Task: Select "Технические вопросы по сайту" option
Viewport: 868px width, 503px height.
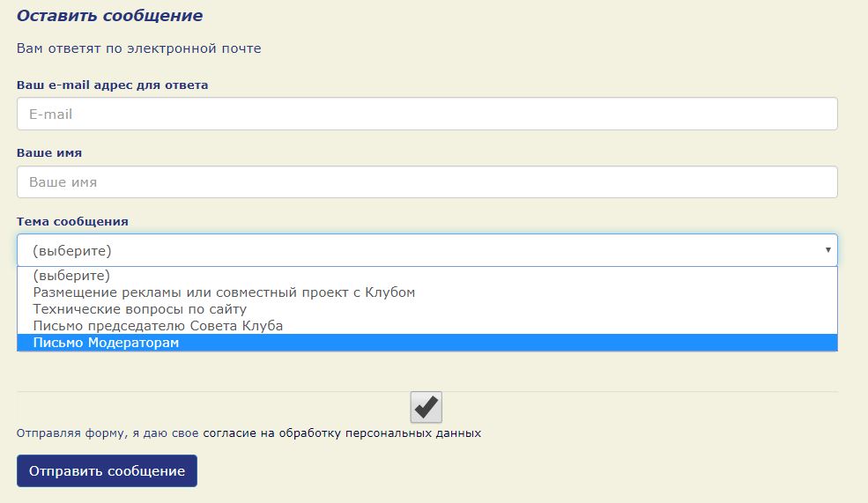Action: pyautogui.click(x=139, y=309)
